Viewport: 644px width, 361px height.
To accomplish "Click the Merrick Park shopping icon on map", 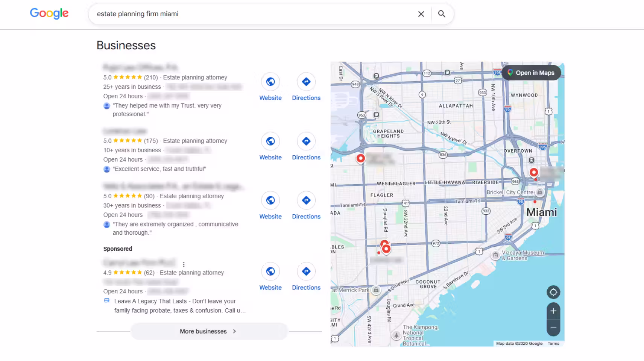I will coord(376,290).
